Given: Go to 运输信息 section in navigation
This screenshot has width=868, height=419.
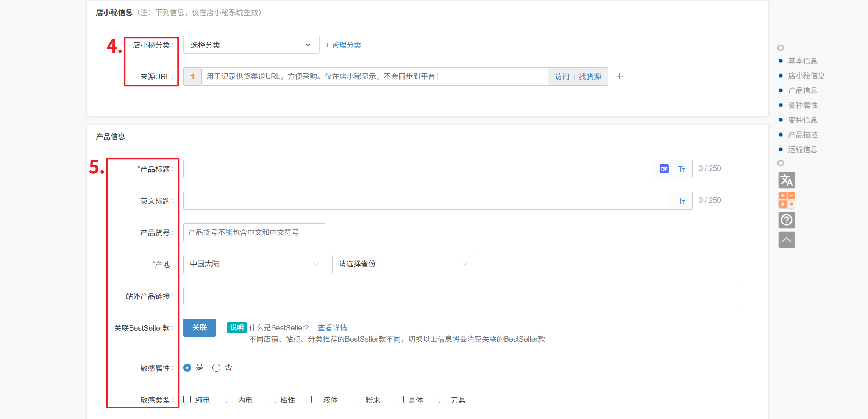Looking at the screenshot, I should pos(802,150).
